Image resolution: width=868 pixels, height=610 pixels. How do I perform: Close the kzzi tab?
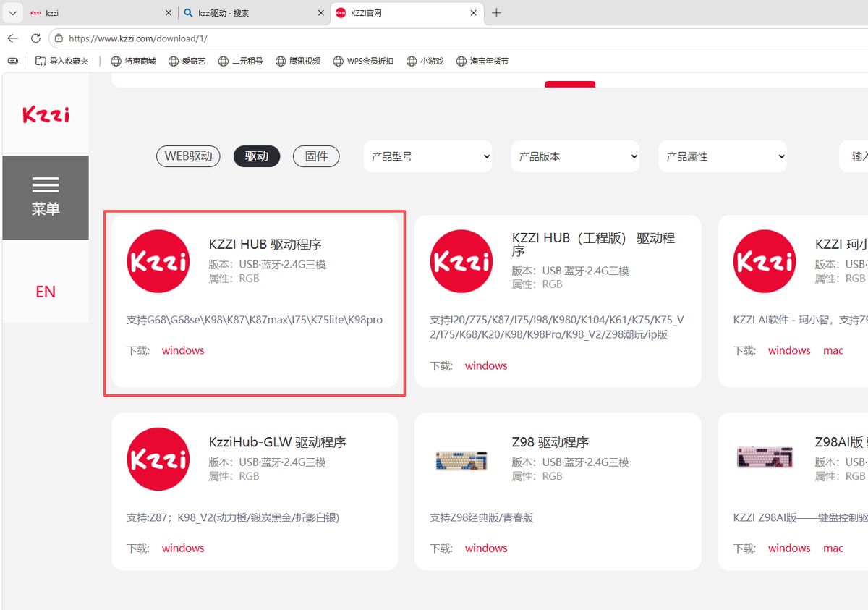click(x=169, y=13)
